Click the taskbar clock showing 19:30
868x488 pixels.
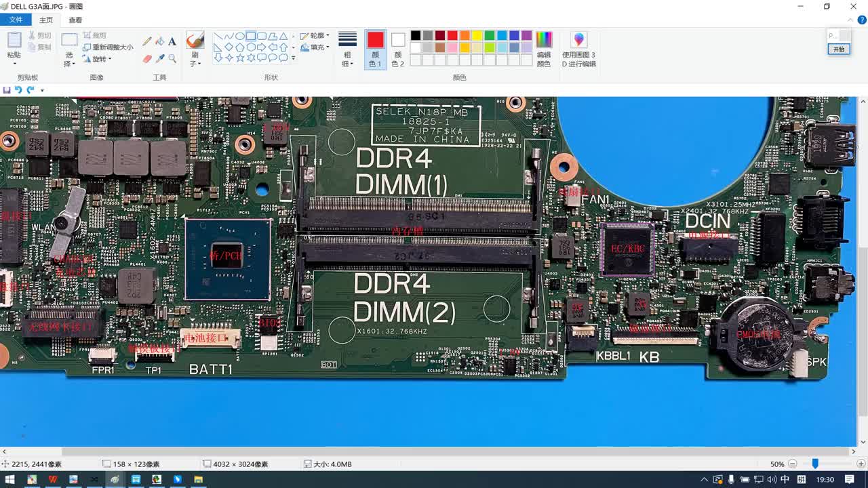pyautogui.click(x=825, y=479)
